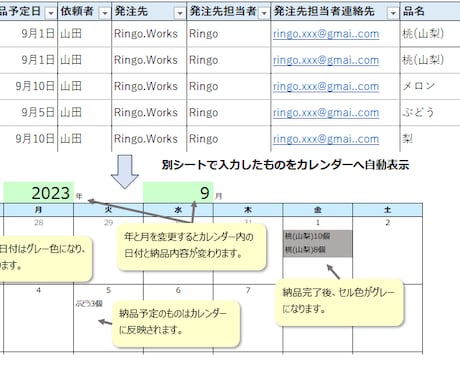The height and width of the screenshot is (380, 460).
Task: Select the ぶどう3個 entry on day 5
Action: tap(89, 303)
